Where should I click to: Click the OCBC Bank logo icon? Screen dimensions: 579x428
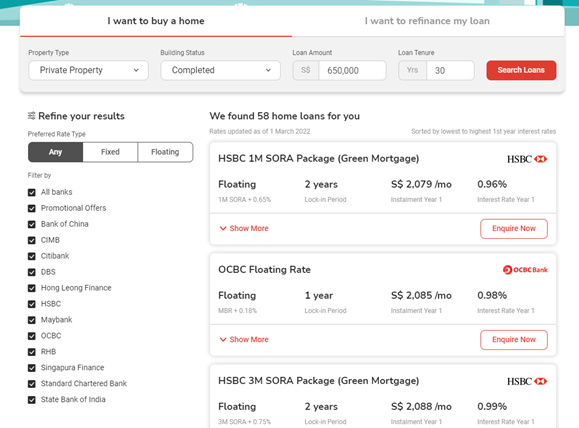525,270
